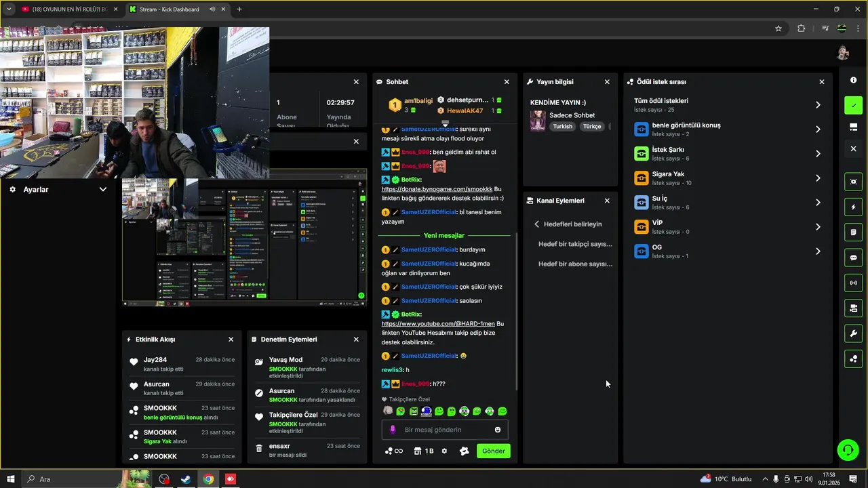Expand the Ayarlar panel chevron
The height and width of the screenshot is (488, 868).
point(103,190)
